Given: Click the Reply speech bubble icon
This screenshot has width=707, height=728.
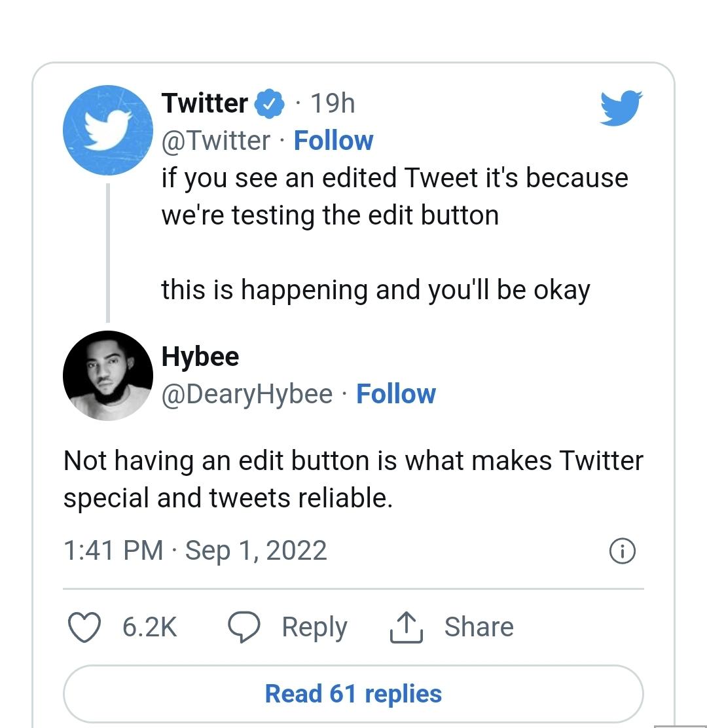Looking at the screenshot, I should coord(244,627).
